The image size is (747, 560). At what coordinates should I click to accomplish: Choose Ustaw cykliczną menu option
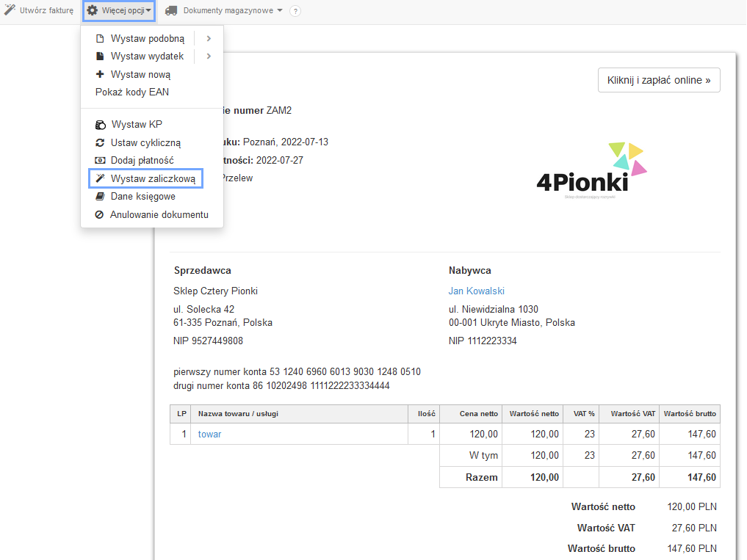(x=145, y=143)
